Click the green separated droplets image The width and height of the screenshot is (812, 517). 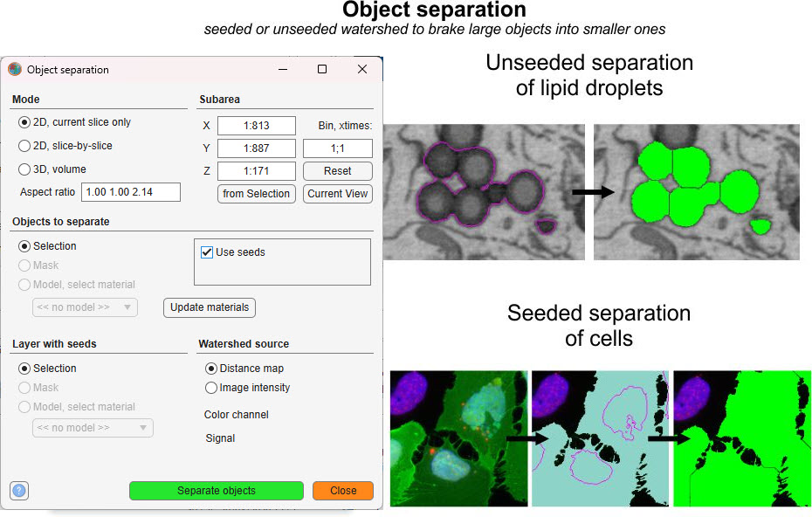697,192
